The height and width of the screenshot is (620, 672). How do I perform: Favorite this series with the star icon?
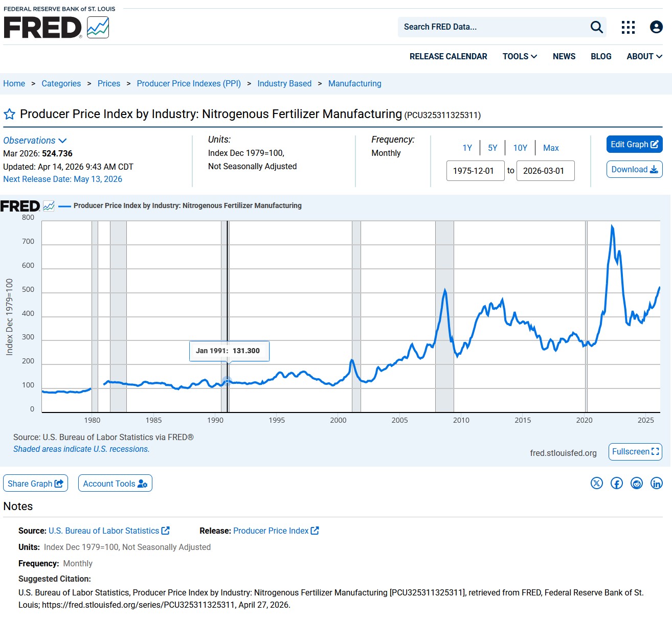9,114
